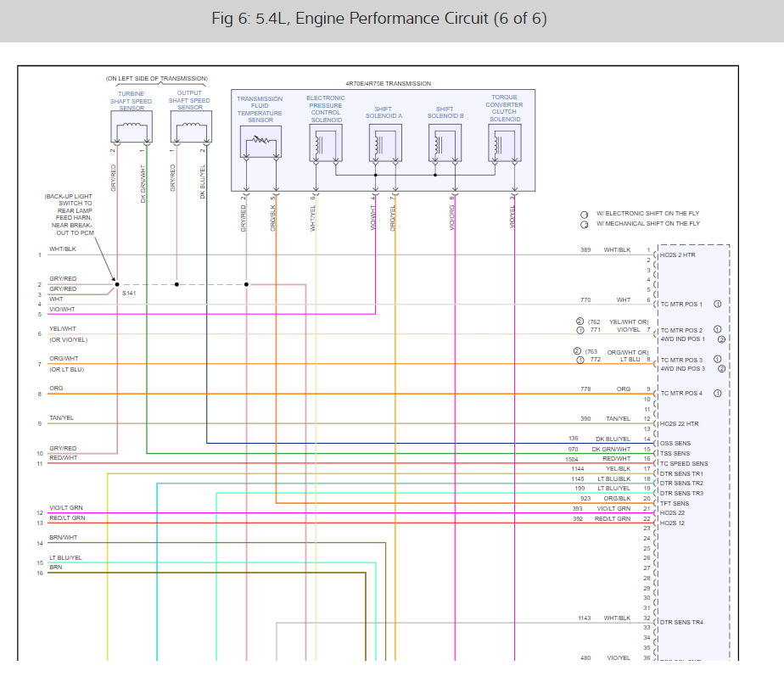
Task: Click circuit number '389' on WHT/BLK wire
Action: point(585,250)
